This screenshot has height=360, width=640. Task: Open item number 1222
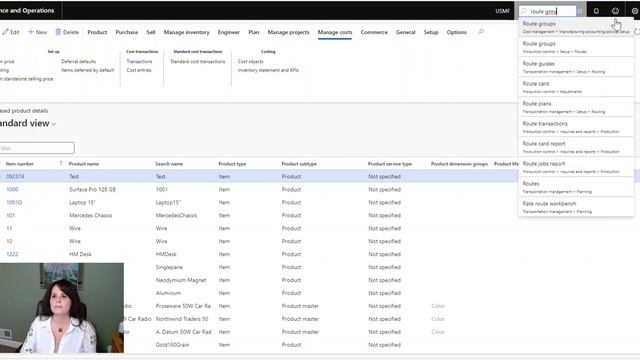pyautogui.click(x=12, y=254)
